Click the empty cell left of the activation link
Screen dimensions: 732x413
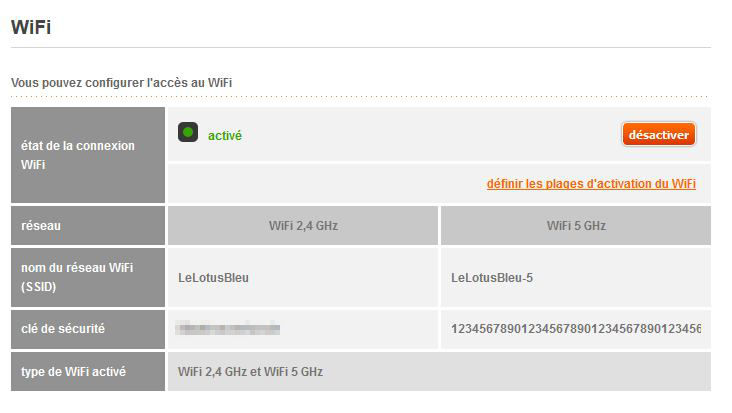327,183
